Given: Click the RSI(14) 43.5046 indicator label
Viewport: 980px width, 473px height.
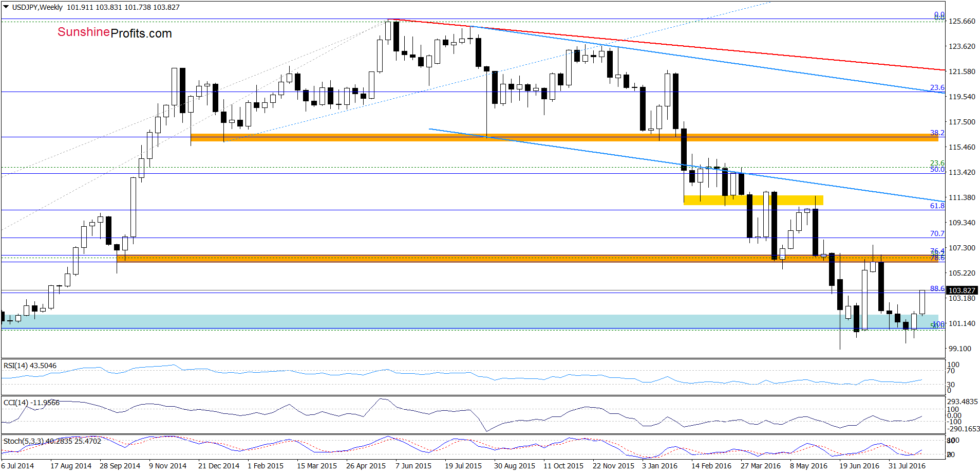Looking at the screenshot, I should point(30,366).
